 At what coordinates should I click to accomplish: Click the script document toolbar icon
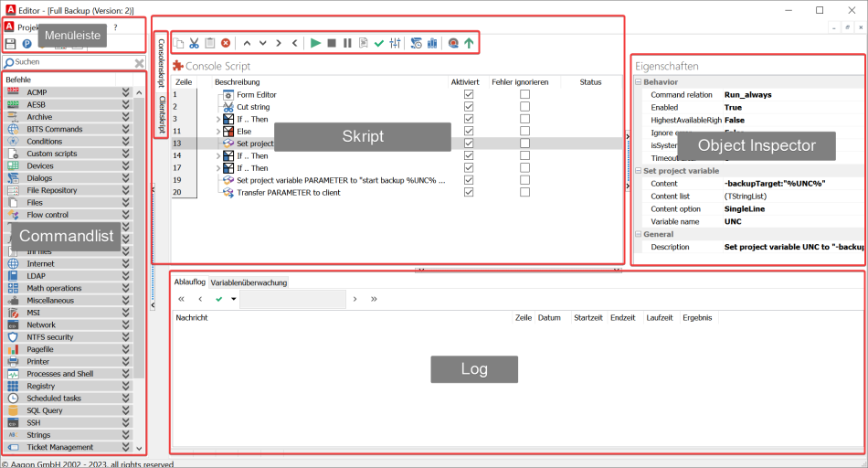[363, 43]
